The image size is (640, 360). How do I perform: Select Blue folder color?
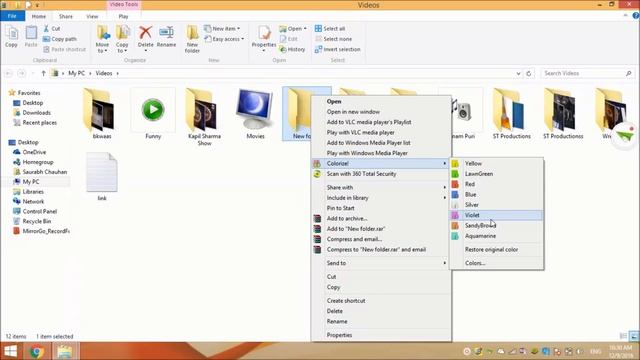click(497, 195)
